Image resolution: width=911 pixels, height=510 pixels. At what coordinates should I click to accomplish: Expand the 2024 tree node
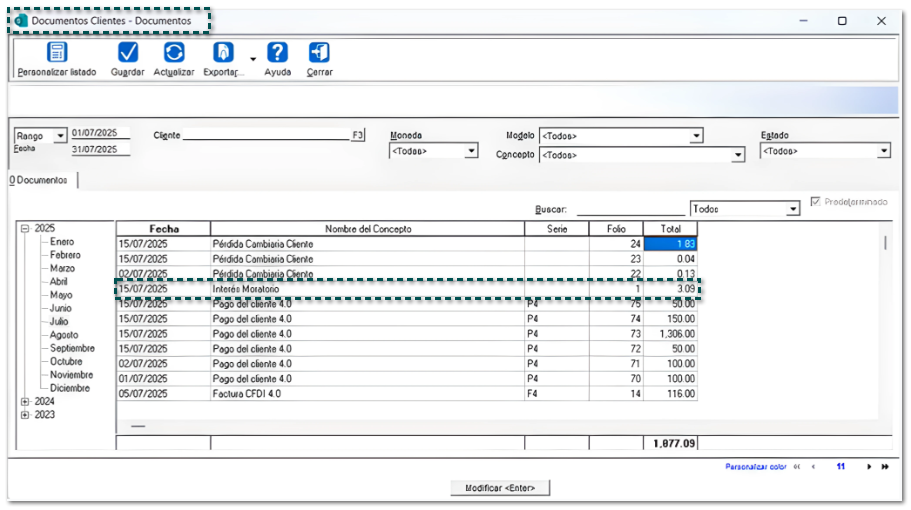(25, 401)
